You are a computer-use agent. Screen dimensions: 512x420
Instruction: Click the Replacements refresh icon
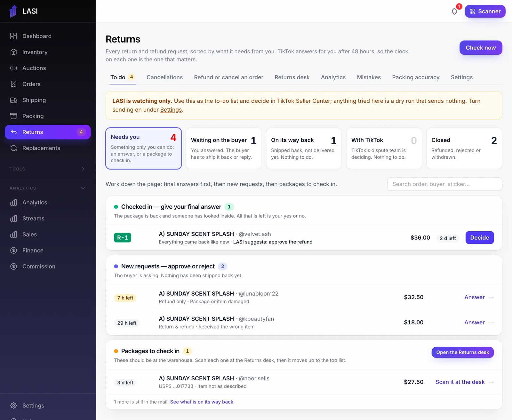[13, 148]
